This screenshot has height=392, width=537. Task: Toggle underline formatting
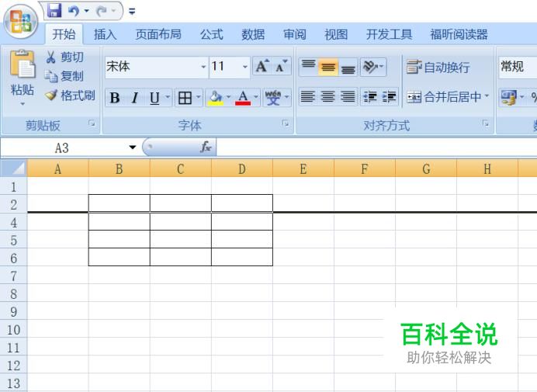pos(154,98)
